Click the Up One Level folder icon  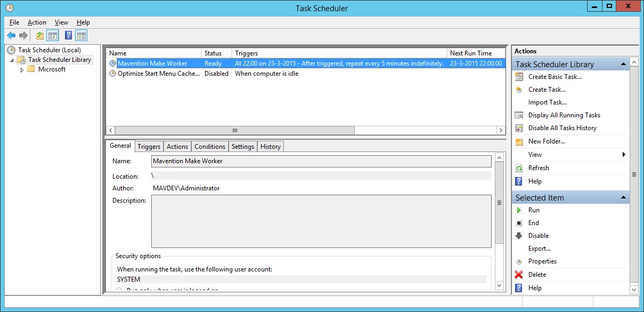[x=39, y=36]
